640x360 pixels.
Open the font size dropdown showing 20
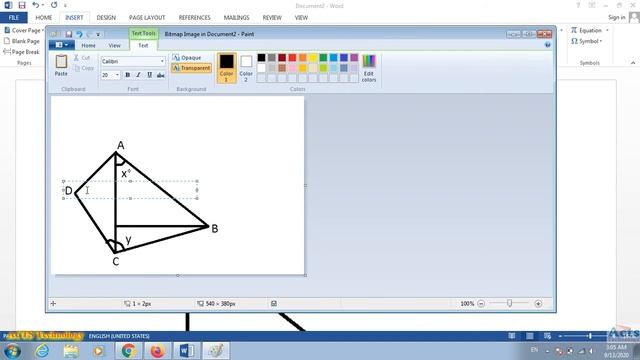pyautogui.click(x=117, y=75)
